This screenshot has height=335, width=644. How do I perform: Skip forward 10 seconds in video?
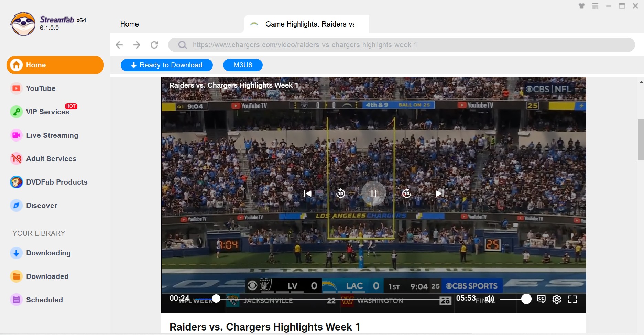tap(406, 193)
